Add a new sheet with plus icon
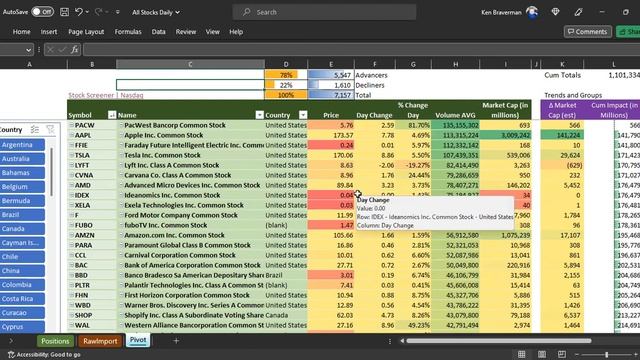Screen dimensions: 640x360 pyautogui.click(x=176, y=341)
